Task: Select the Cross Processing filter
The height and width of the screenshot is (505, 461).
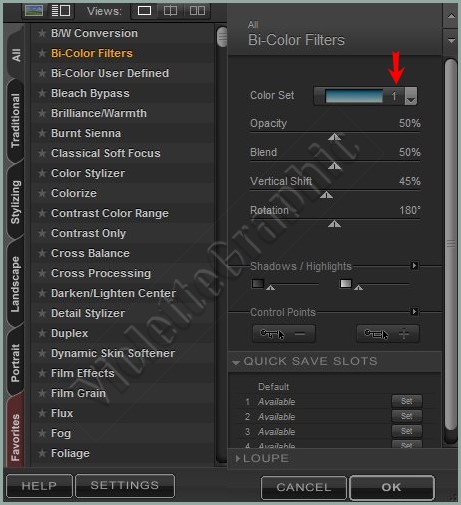Action: (101, 273)
